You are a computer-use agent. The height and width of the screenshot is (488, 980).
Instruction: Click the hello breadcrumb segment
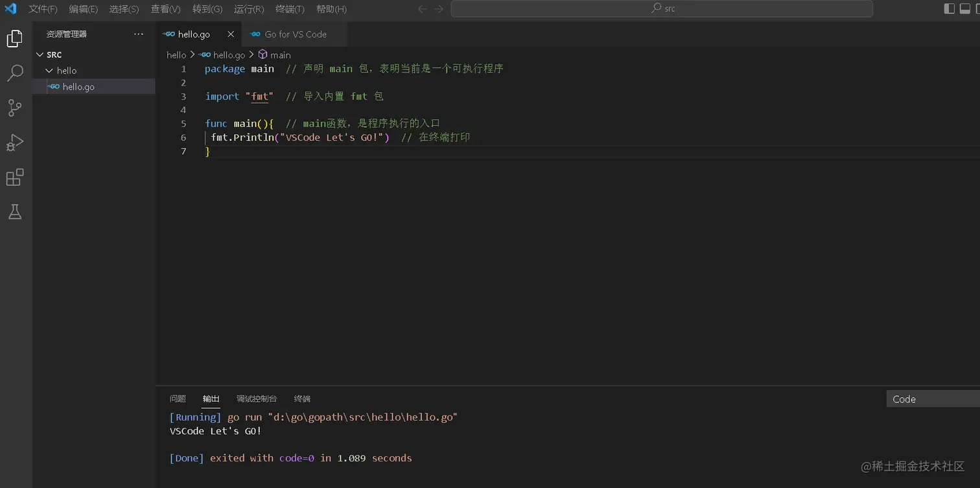point(176,55)
